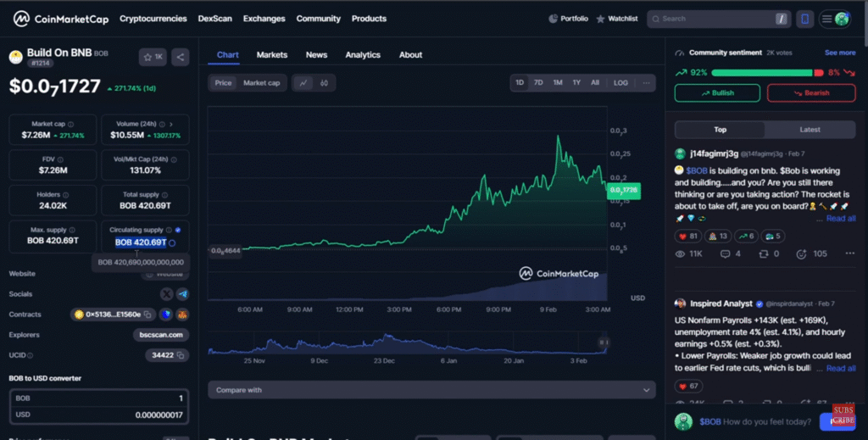Viewport: 868px width, 440px height.
Task: Set chart range to 1D
Action: [520, 82]
